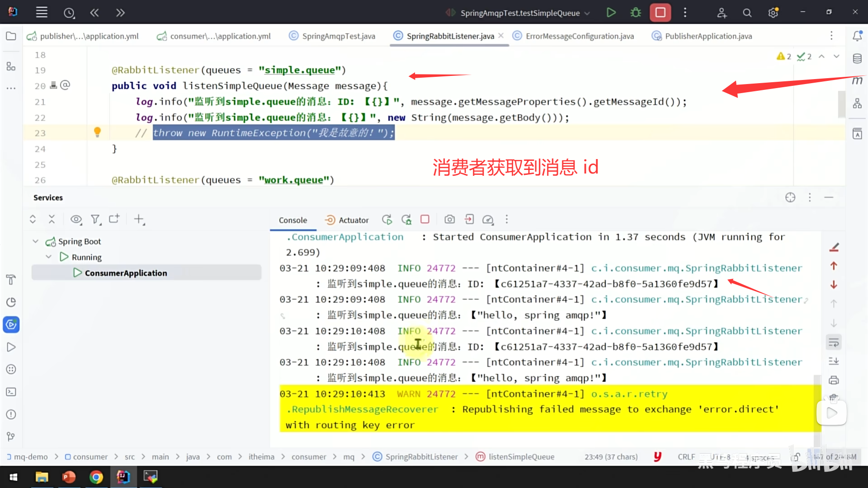Toggle soft-wrap in console output
The height and width of the screenshot is (488, 868).
[x=834, y=343]
